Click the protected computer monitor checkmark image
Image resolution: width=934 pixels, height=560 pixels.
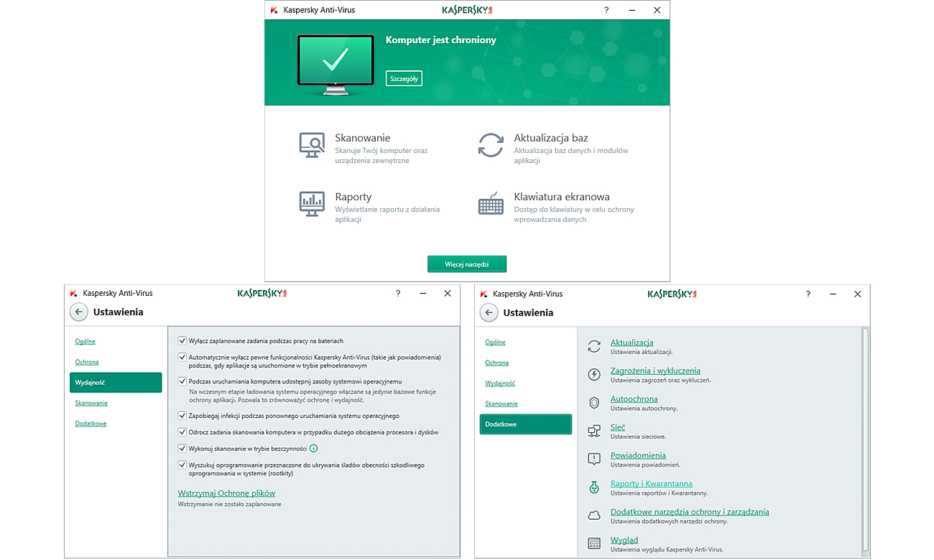[336, 65]
